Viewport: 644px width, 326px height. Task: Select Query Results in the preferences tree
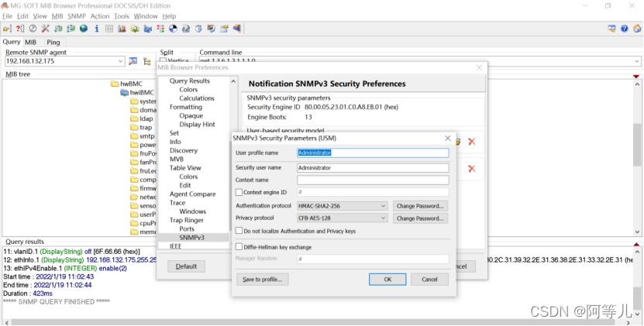tap(190, 81)
